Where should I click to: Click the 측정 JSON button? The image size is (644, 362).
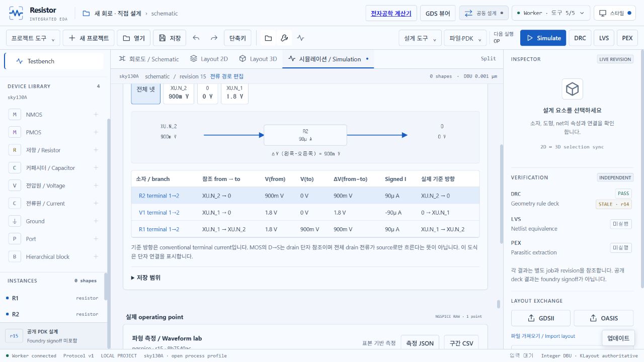point(420,343)
